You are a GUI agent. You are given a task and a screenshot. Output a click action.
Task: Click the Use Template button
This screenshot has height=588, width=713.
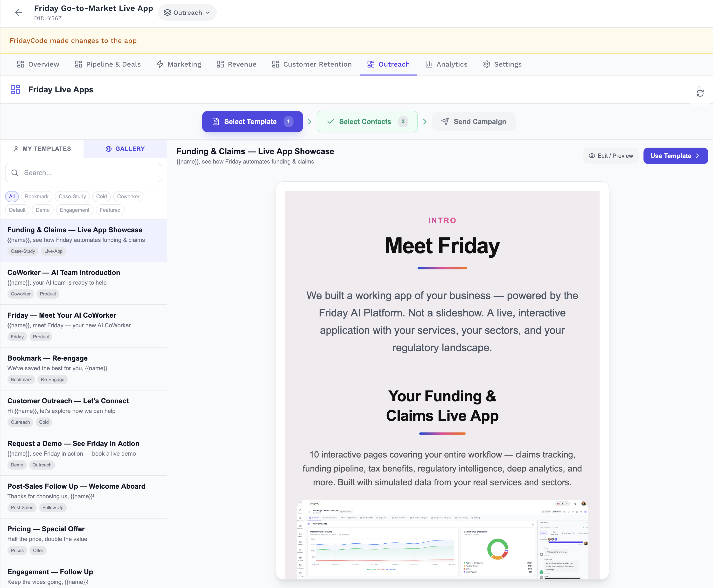[675, 156]
